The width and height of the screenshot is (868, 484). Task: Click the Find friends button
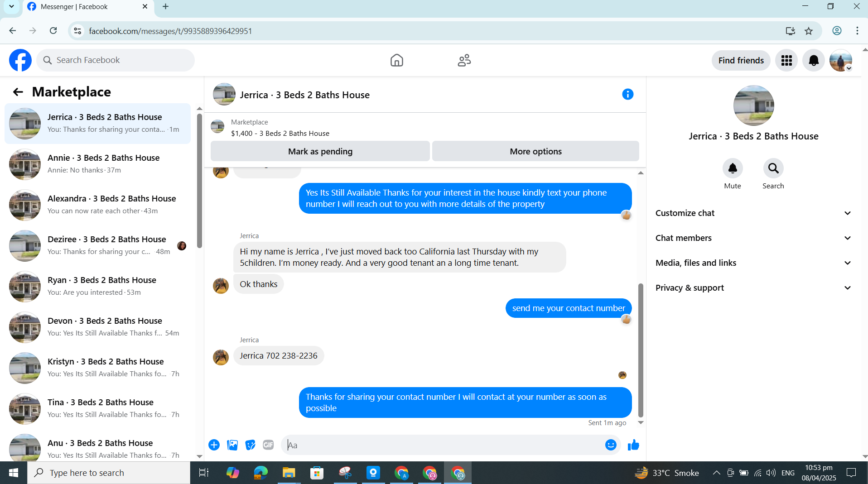pos(741,60)
